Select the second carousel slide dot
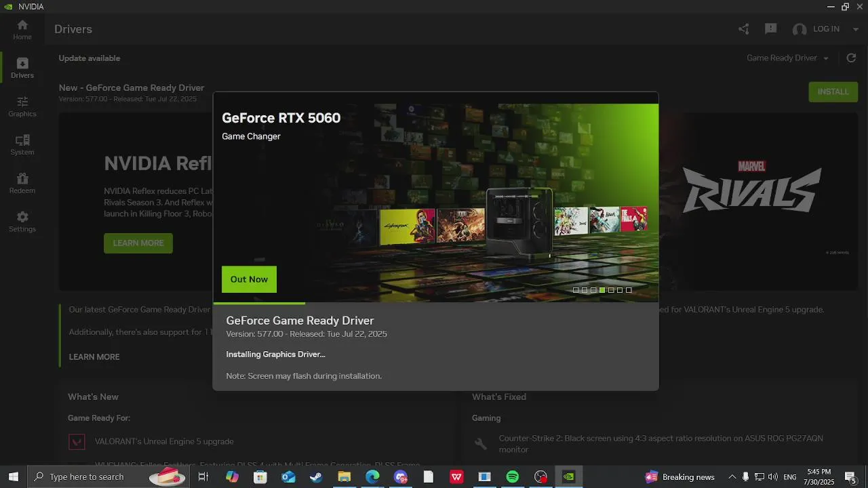Image resolution: width=868 pixels, height=488 pixels. click(585, 290)
